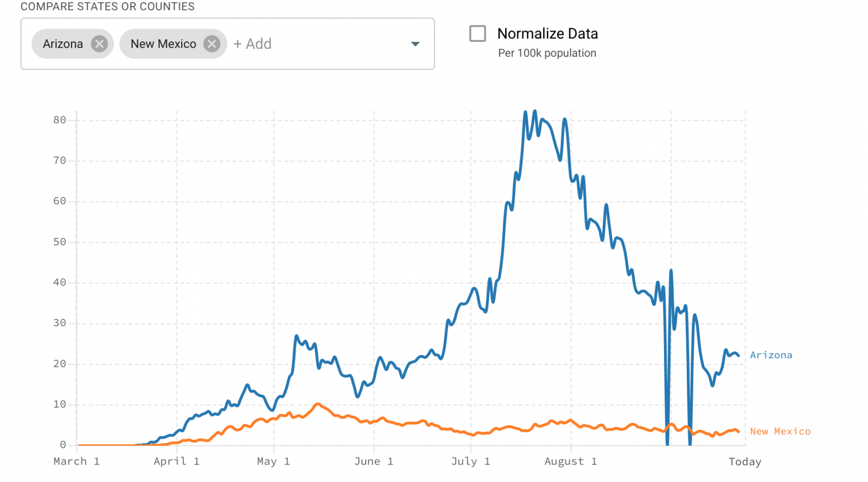
Task: Click the New Mexico line label on chart
Action: [780, 432]
